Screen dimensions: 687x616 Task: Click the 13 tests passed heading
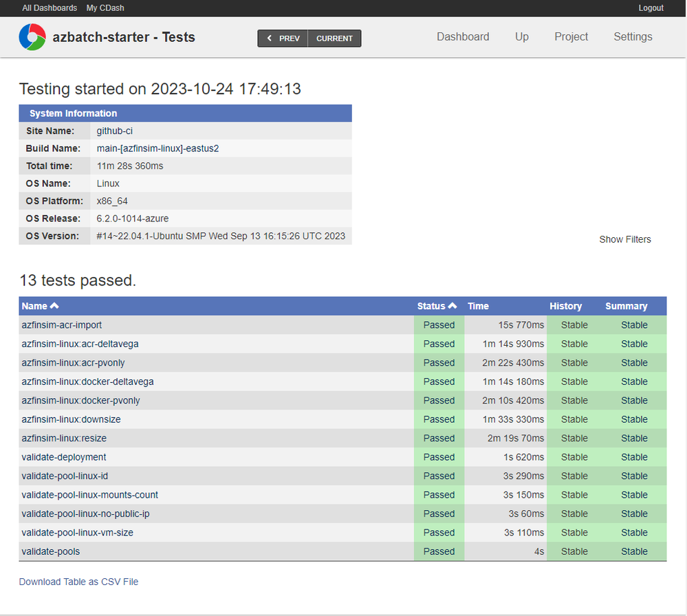(78, 280)
